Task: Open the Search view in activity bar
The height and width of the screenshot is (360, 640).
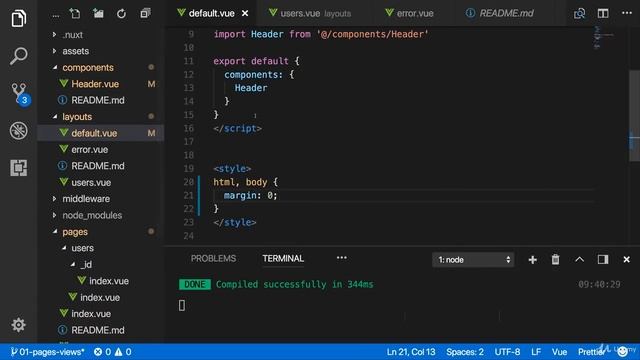Action: tap(18, 56)
